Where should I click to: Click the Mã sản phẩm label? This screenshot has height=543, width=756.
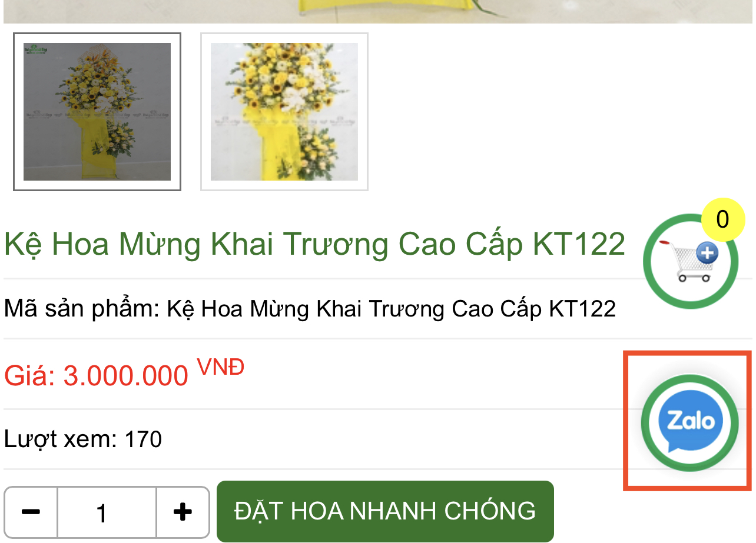coord(82,308)
